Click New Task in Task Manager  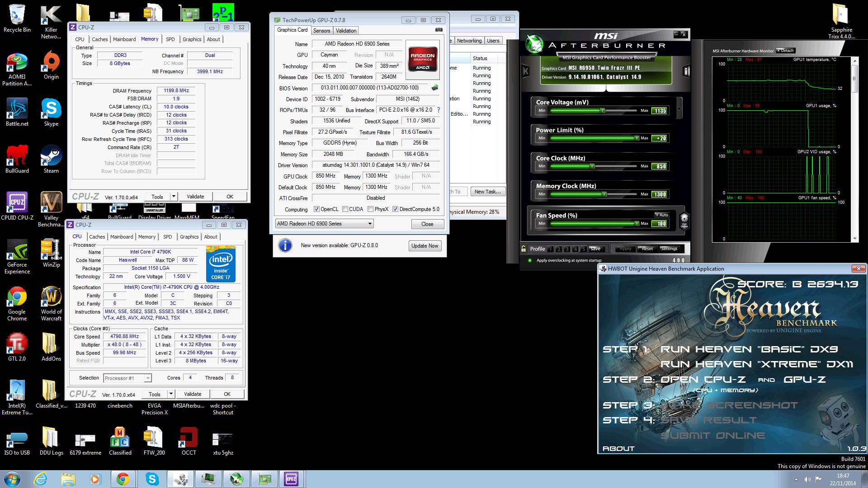tap(487, 192)
